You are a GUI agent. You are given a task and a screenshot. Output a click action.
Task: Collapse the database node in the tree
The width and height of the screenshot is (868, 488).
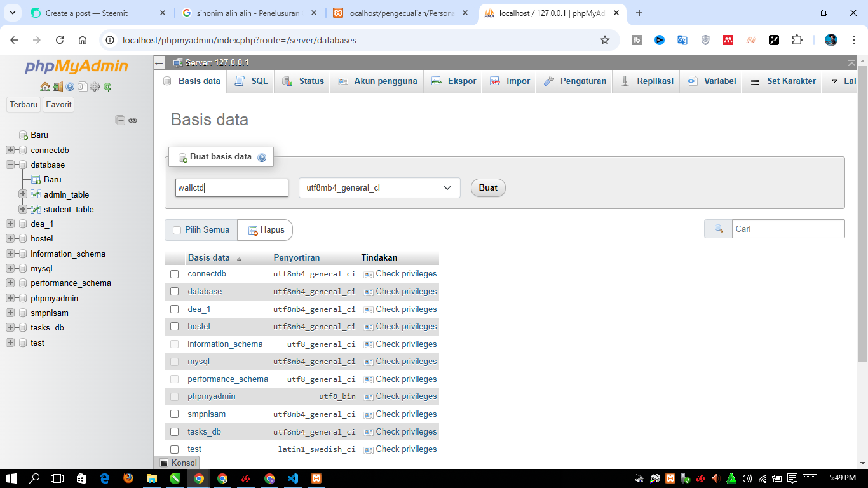[10, 165]
